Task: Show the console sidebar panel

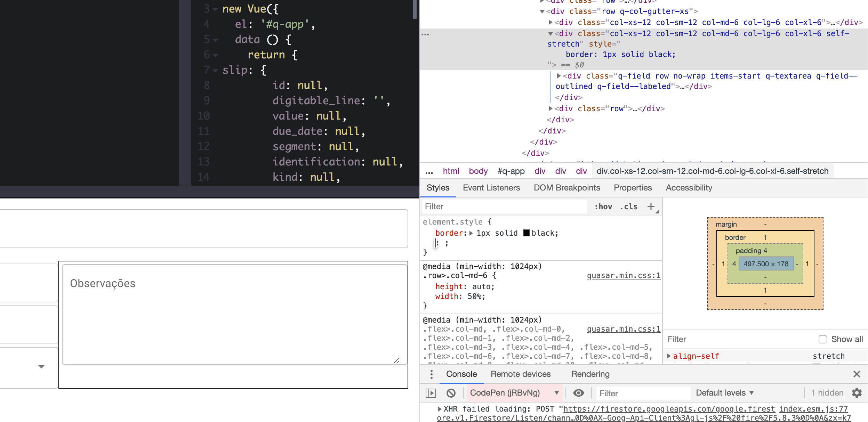Action: [x=431, y=393]
